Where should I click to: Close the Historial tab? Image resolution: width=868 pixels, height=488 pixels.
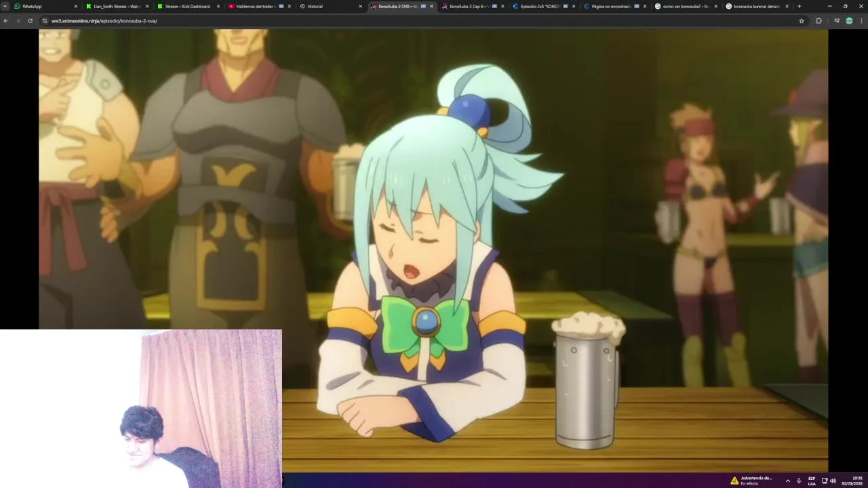(360, 6)
